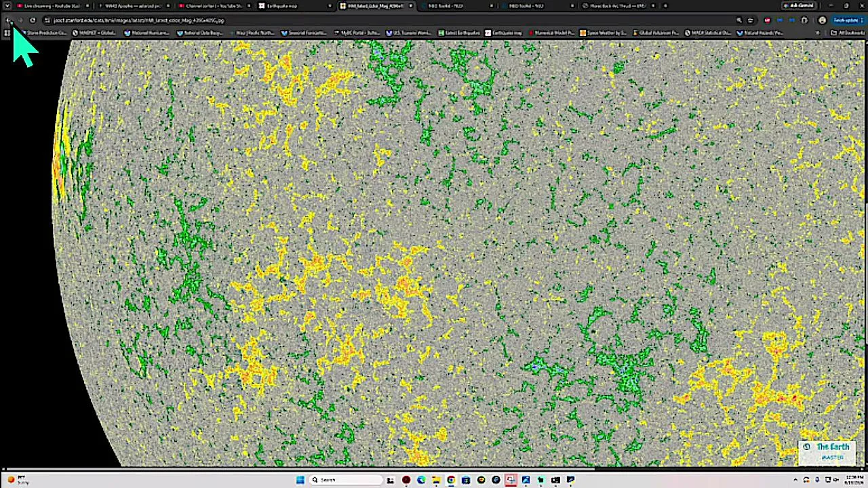This screenshot has height=488, width=868.
Task: Click the taskbar Search box
Action: (346, 480)
